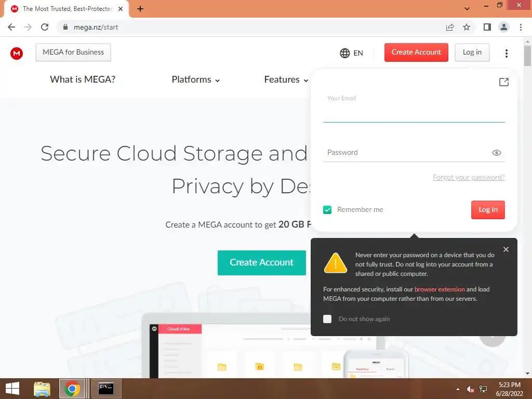Bookmark this page with the star
Image resolution: width=532 pixels, height=399 pixels.
point(467,27)
